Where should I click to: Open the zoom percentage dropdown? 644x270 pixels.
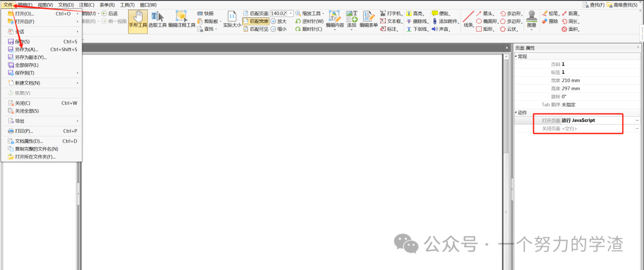(291, 14)
